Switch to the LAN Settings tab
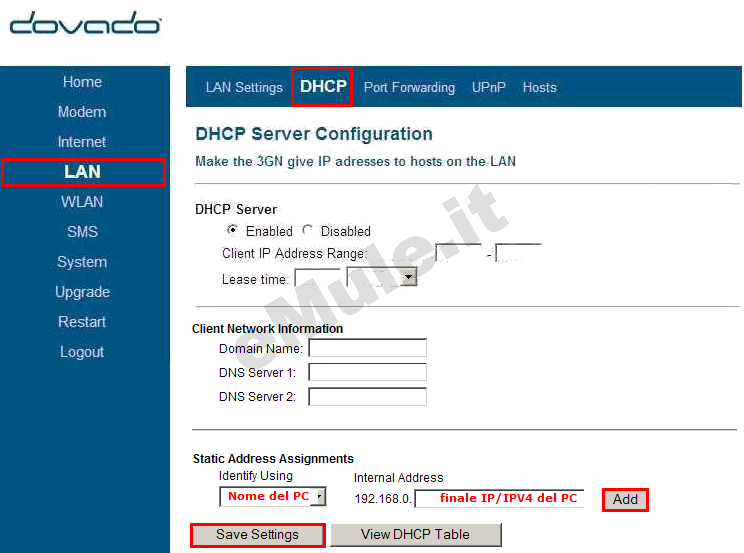744x553 pixels. point(244,87)
